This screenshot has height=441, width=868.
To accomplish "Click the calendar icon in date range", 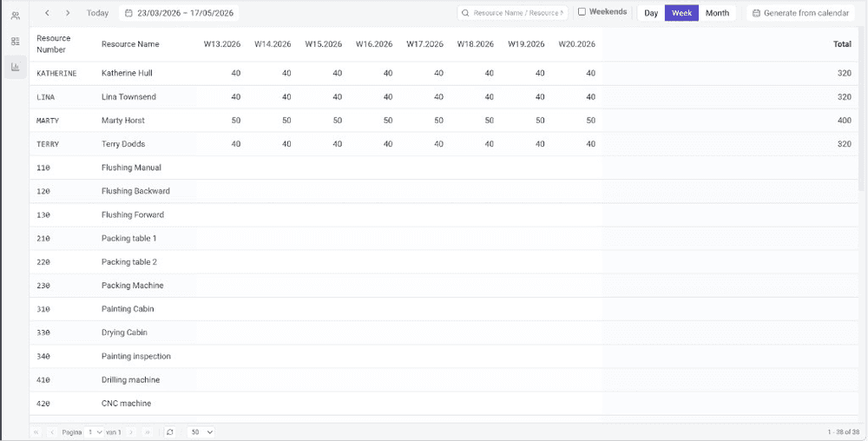I will tap(128, 13).
